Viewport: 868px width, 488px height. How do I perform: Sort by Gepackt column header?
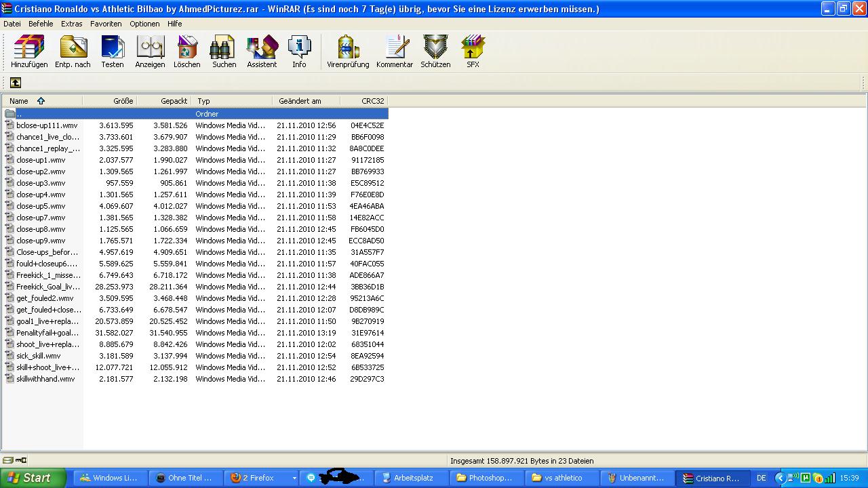(164, 101)
